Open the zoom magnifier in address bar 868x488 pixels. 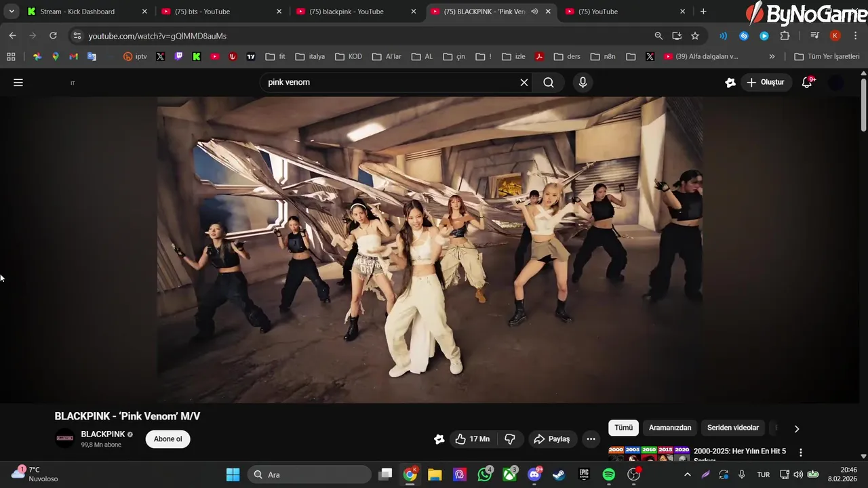coord(658,36)
